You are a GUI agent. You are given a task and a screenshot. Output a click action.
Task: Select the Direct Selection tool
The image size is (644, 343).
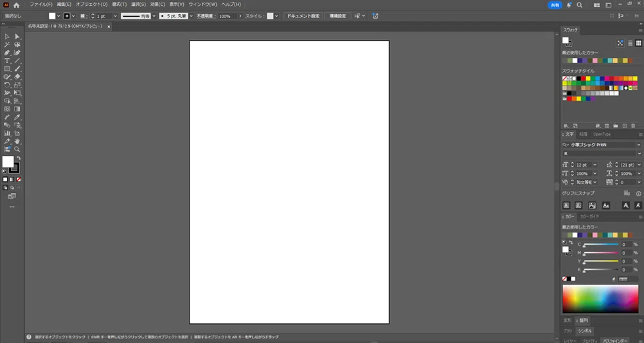tap(17, 37)
